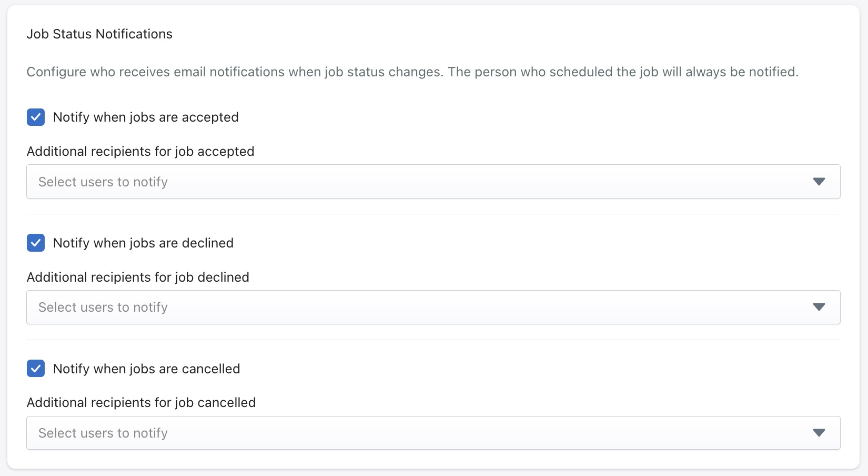Image resolution: width=868 pixels, height=476 pixels.
Task: Click dropdown arrow for job accepted recipients
Action: 819,182
